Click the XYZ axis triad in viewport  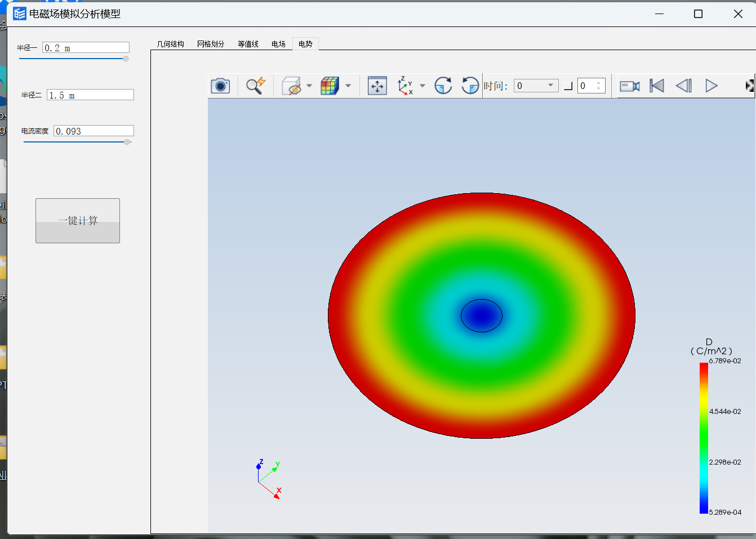tap(269, 479)
